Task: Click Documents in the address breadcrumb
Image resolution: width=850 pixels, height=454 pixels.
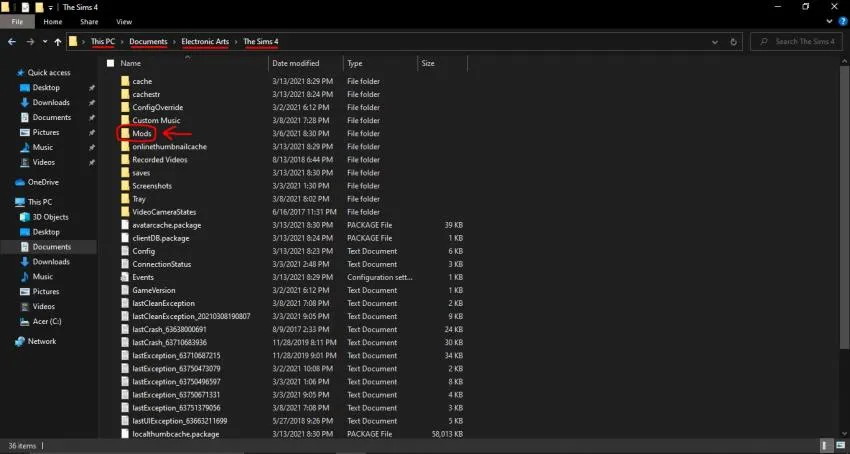Action: point(148,41)
